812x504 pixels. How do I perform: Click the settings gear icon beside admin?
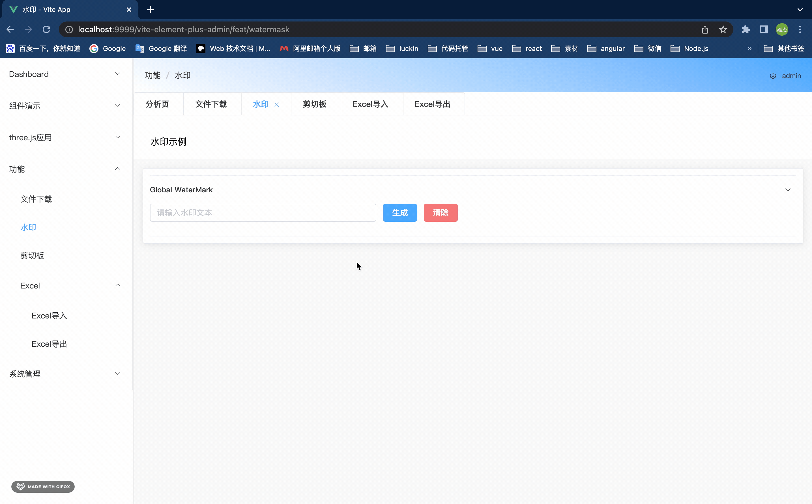773,76
